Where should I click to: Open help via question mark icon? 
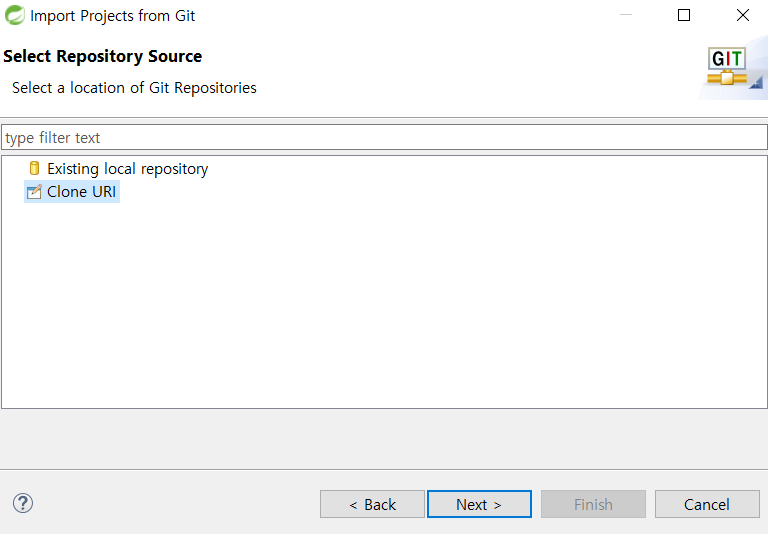[x=23, y=503]
